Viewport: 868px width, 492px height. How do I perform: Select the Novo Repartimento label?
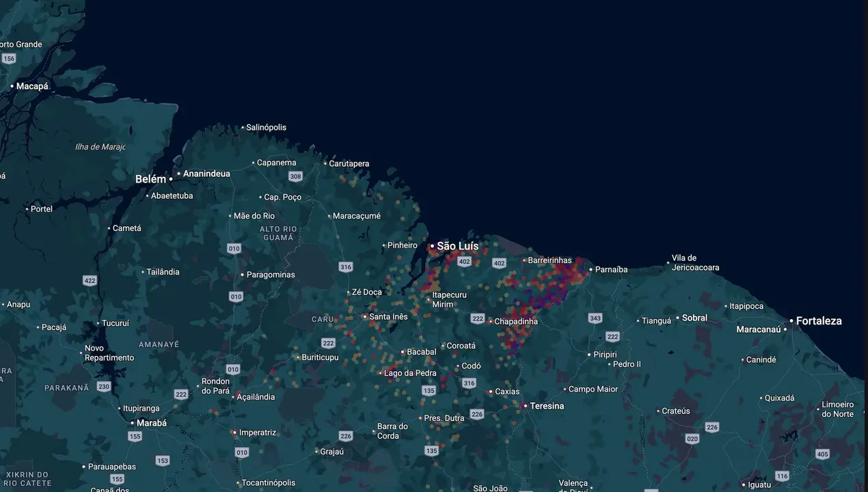(109, 353)
